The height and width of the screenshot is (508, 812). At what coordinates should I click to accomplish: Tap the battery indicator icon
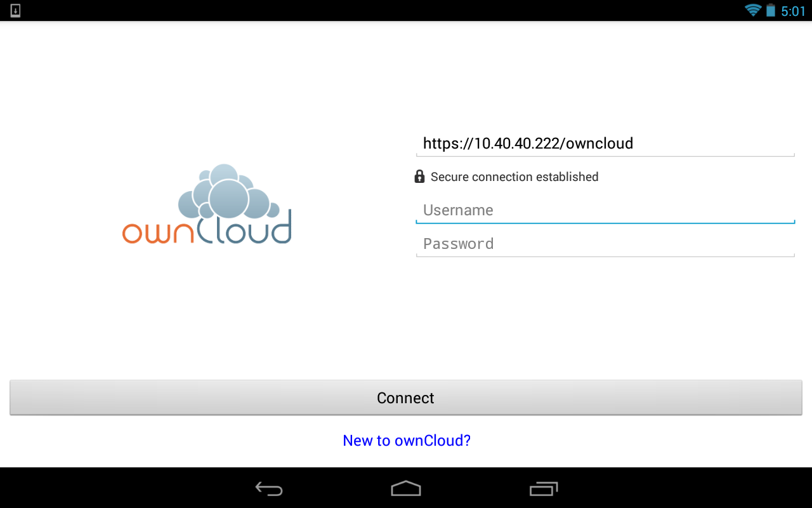[771, 10]
